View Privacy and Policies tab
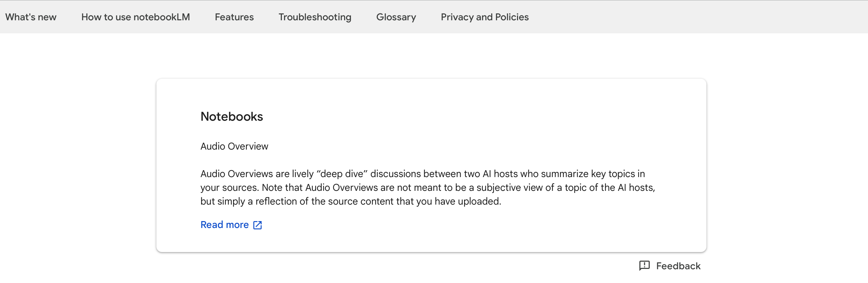The height and width of the screenshot is (283, 868). (485, 17)
